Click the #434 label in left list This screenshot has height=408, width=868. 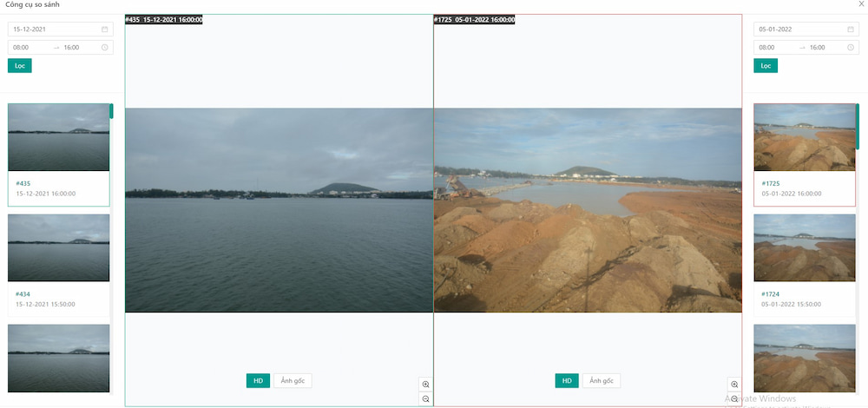tap(23, 294)
